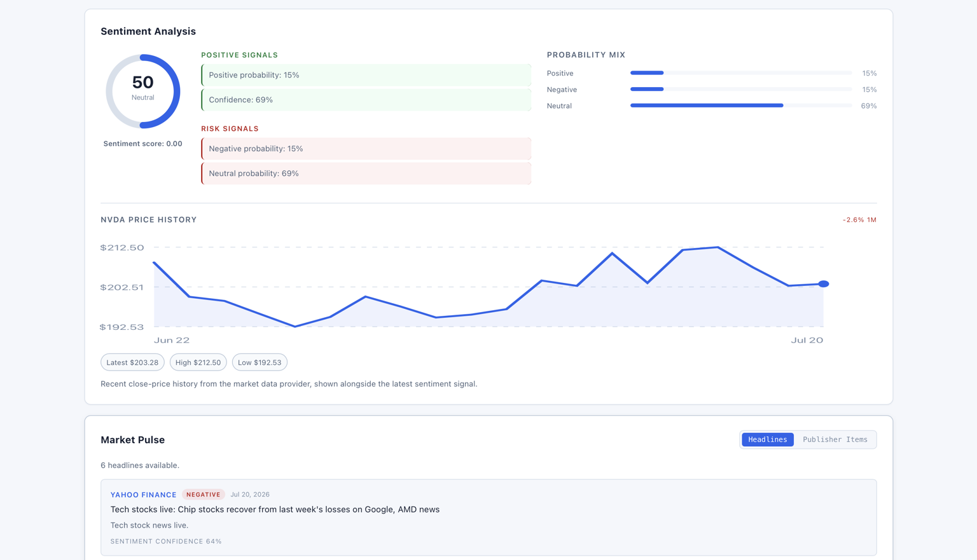Click the $202.51 axis label
Screen dimensions: 977x560
122,287
